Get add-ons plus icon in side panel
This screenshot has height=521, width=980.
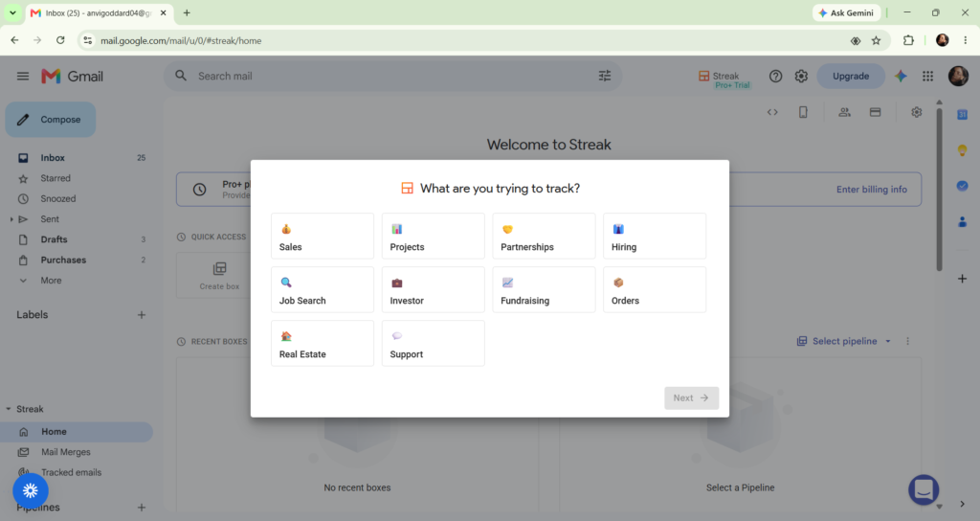(x=963, y=279)
